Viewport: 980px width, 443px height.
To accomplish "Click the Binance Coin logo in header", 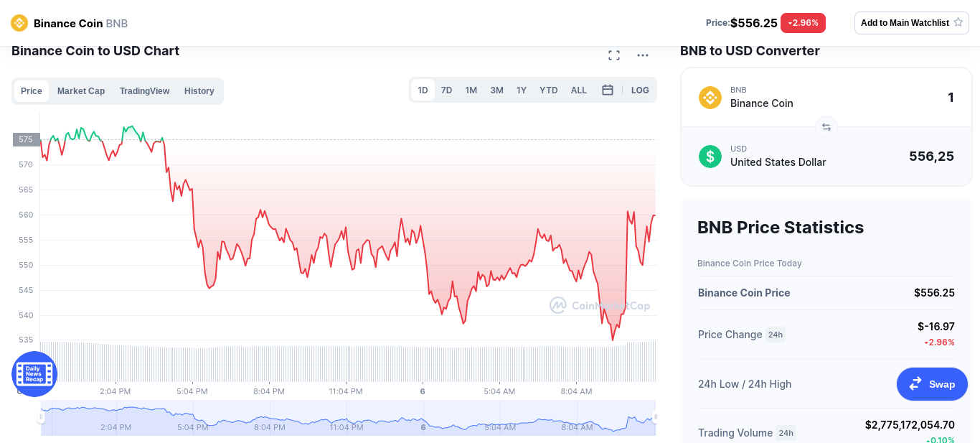I will click(x=19, y=23).
